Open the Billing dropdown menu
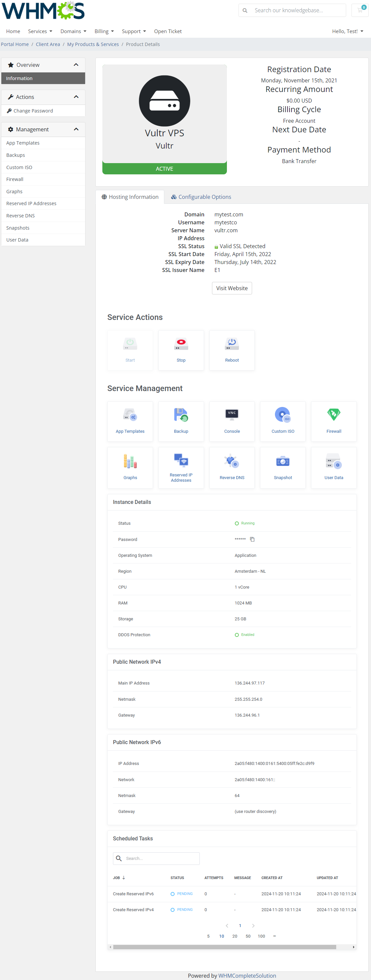The image size is (371, 980). tap(104, 31)
